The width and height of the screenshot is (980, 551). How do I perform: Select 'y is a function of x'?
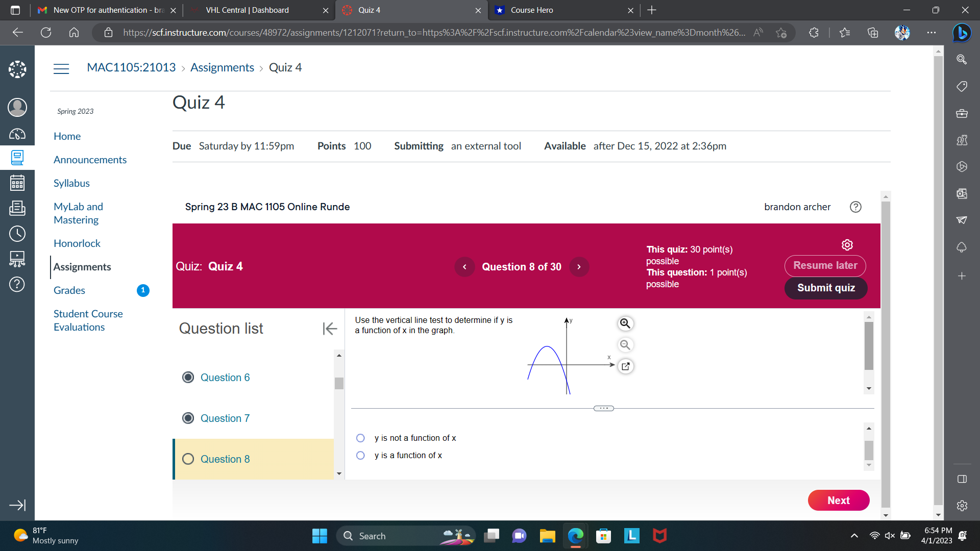[360, 456]
